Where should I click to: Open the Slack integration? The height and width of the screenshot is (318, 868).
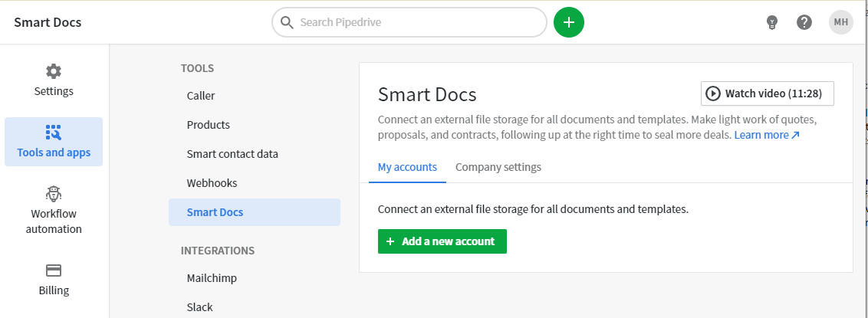[255, 307]
